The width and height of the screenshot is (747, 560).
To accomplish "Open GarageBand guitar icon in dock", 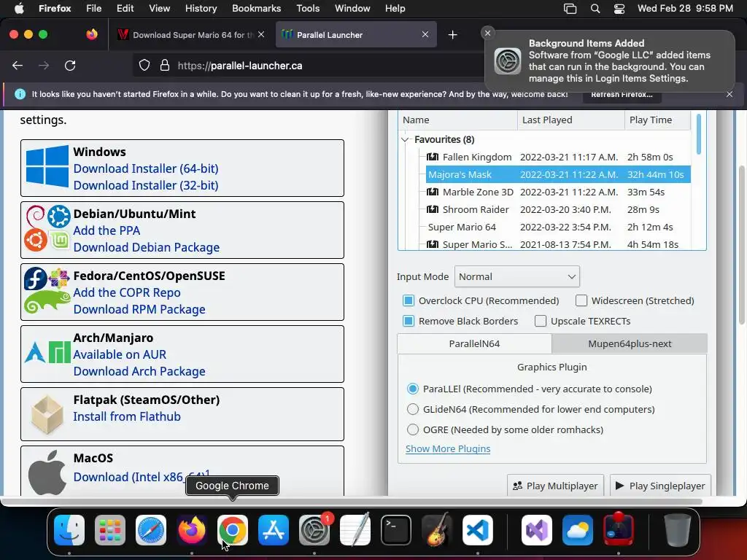I will tap(437, 529).
